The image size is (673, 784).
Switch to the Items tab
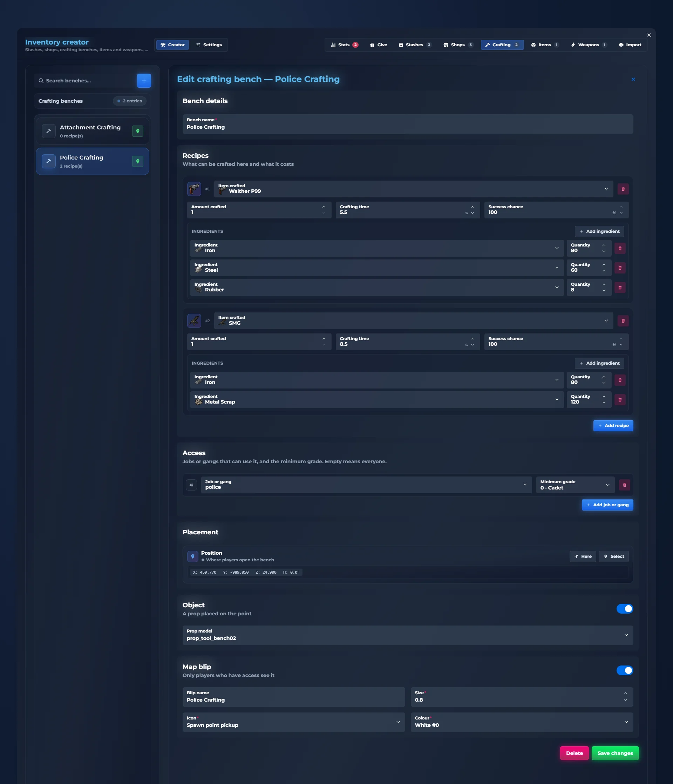[544, 45]
